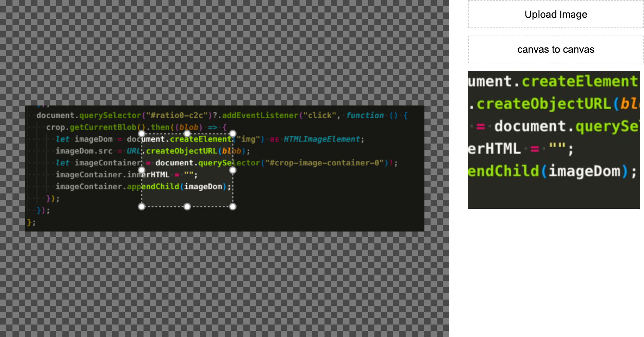Image resolution: width=644 pixels, height=337 pixels.
Task: Select the top-center crop resize handle
Action: point(187,133)
